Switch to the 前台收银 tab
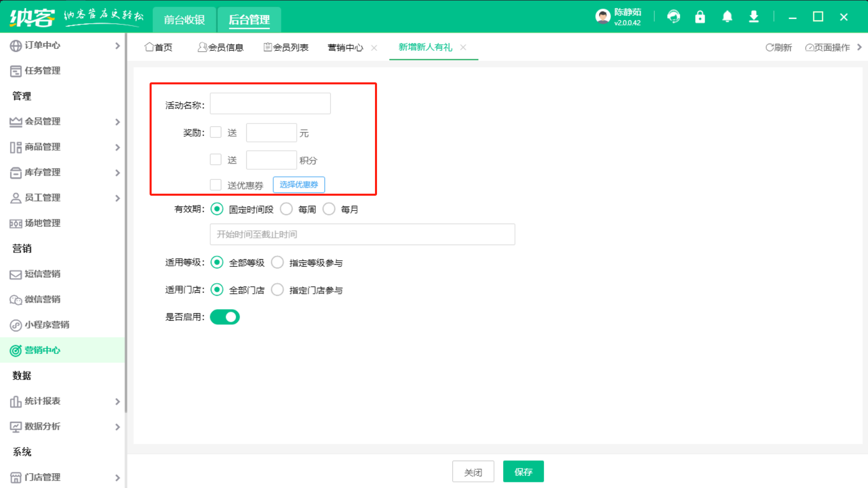 tap(184, 20)
